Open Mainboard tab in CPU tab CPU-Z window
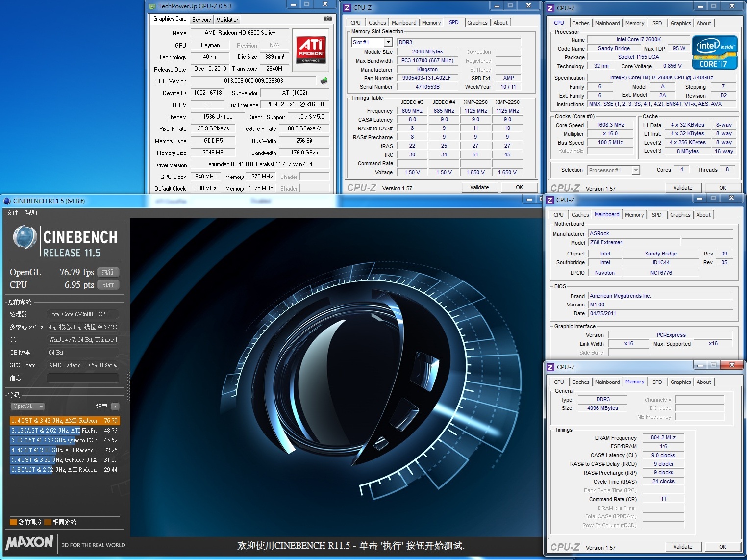 (607, 23)
